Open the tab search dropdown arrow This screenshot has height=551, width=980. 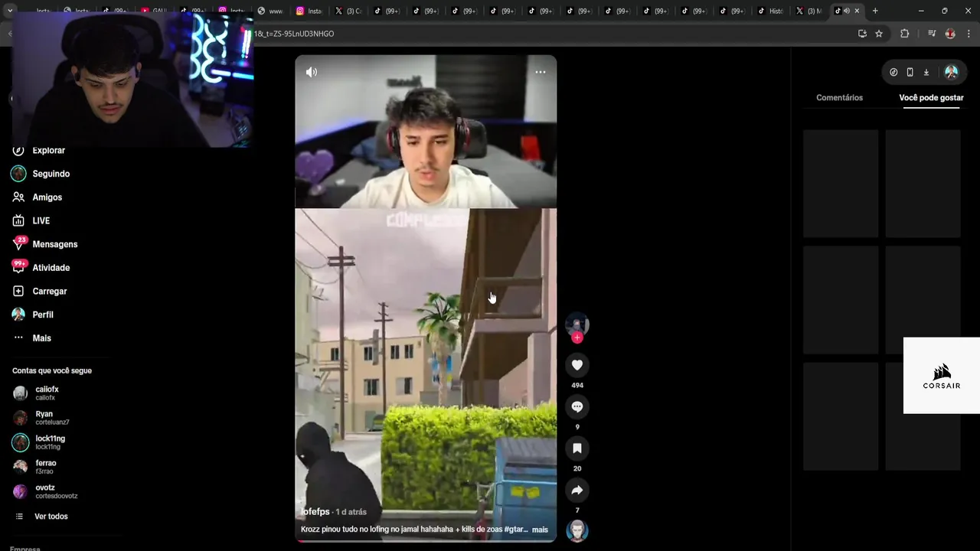pos(10,11)
